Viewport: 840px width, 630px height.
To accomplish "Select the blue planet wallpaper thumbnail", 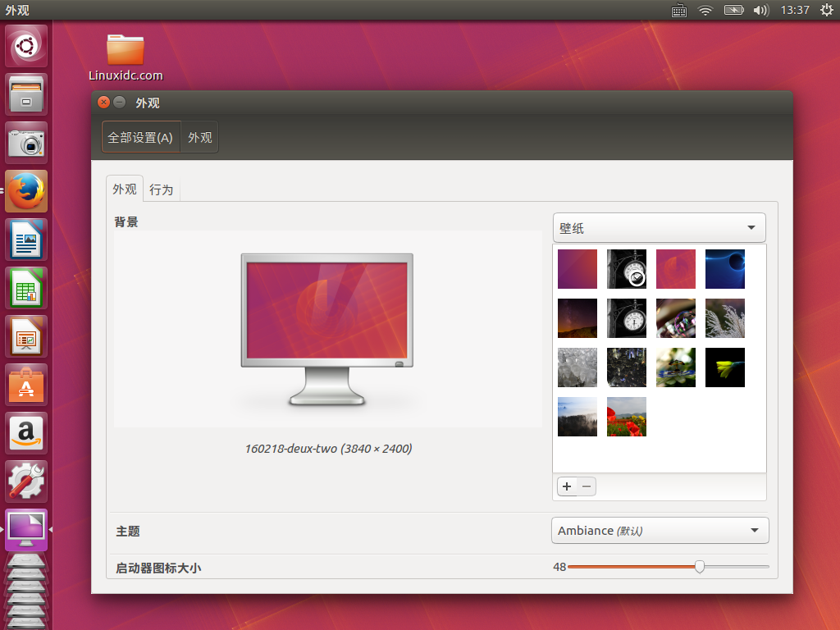I will [725, 269].
